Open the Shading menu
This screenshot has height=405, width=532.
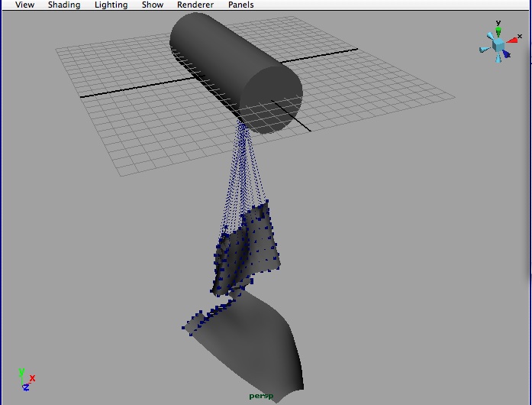coord(64,5)
